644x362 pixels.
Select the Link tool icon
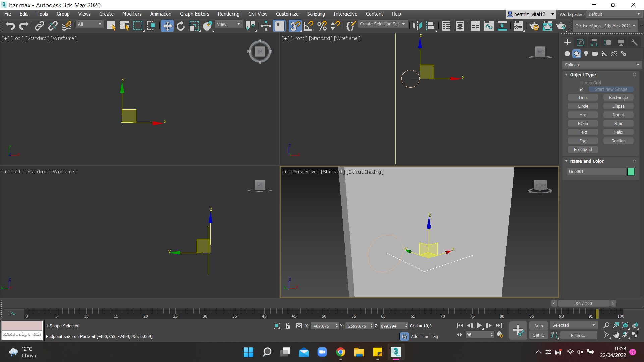[40, 26]
